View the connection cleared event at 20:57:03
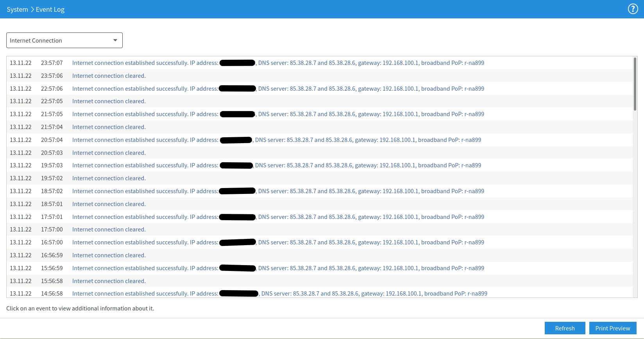Viewport: 644px width, 339px height. pos(320,153)
